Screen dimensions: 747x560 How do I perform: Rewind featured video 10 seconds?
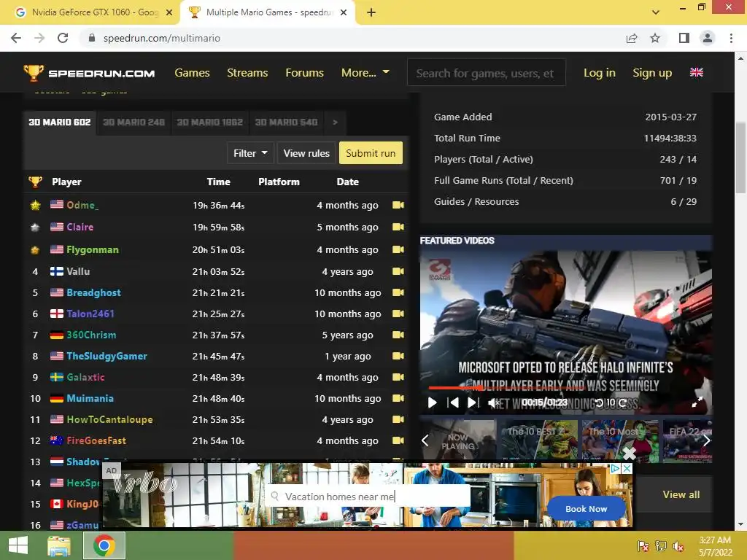click(x=600, y=402)
